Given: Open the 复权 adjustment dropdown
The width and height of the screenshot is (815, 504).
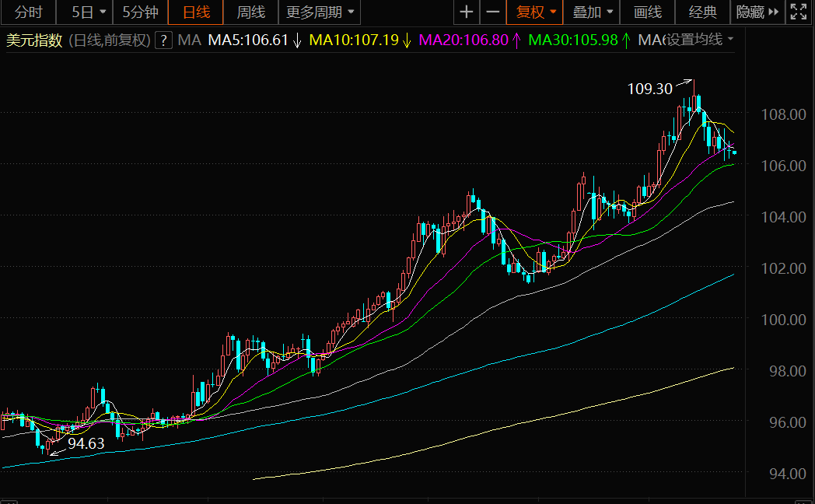Looking at the screenshot, I should [535, 12].
